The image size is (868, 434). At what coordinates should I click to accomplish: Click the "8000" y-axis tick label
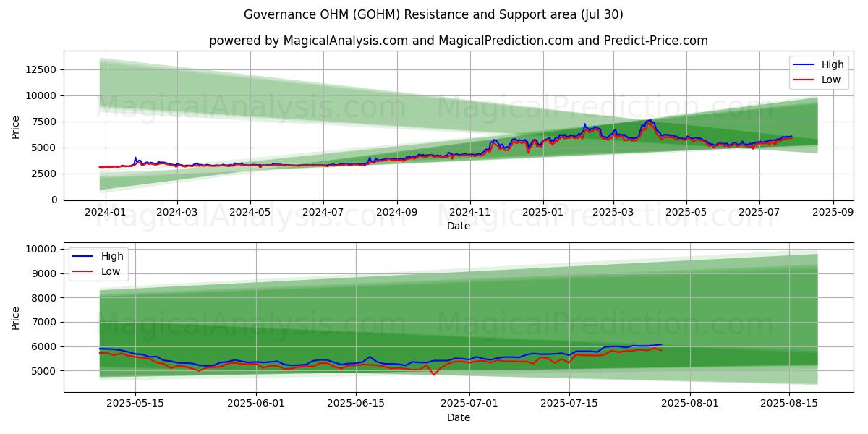43,298
